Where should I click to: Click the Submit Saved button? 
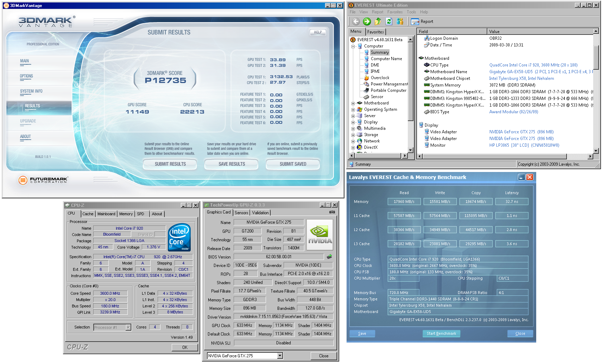[293, 164]
